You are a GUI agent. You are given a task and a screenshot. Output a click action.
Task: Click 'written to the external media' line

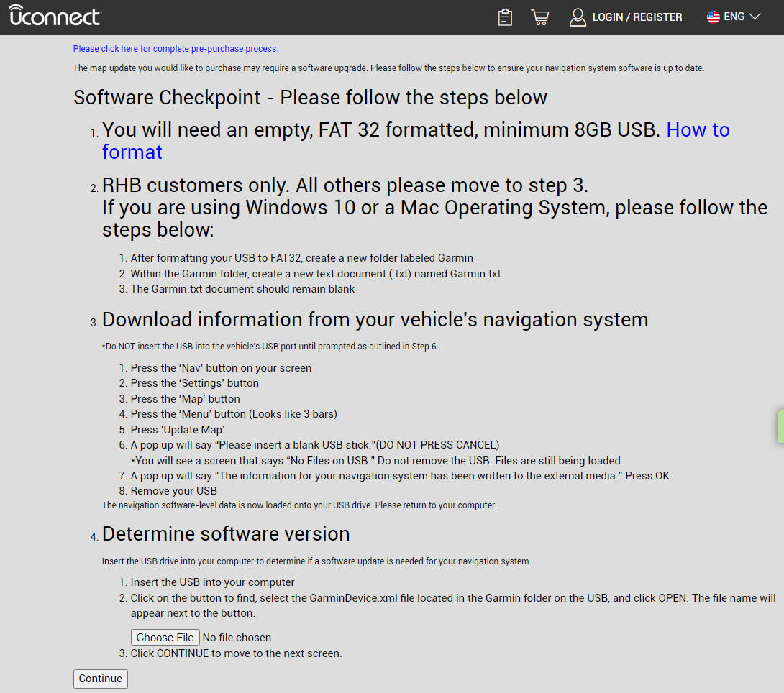401,476
